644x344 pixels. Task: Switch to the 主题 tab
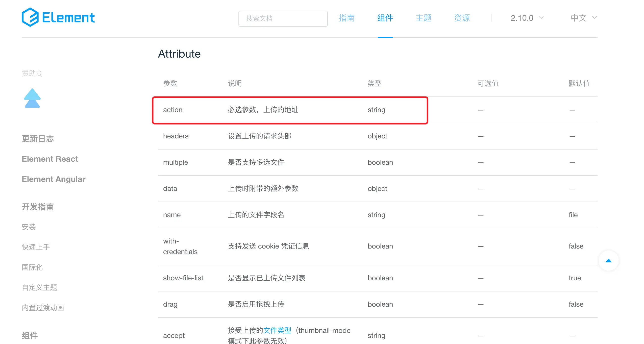423,18
